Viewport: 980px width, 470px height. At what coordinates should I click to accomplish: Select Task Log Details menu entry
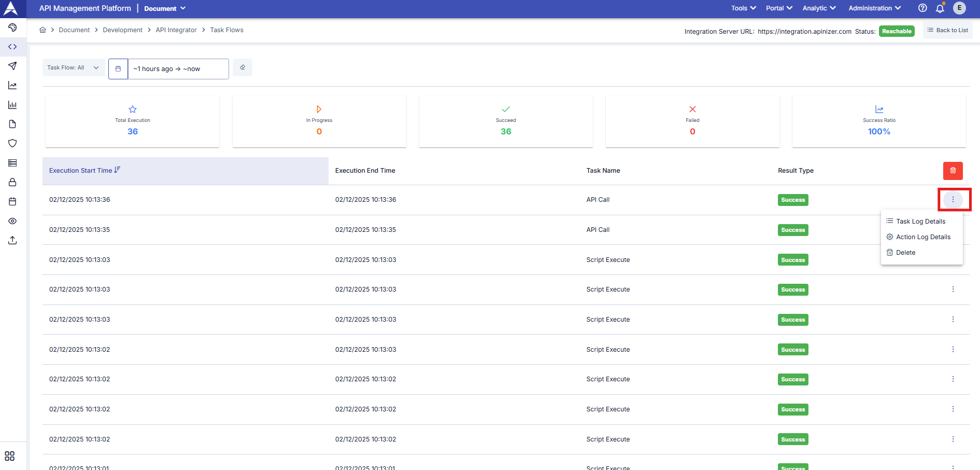[920, 222]
